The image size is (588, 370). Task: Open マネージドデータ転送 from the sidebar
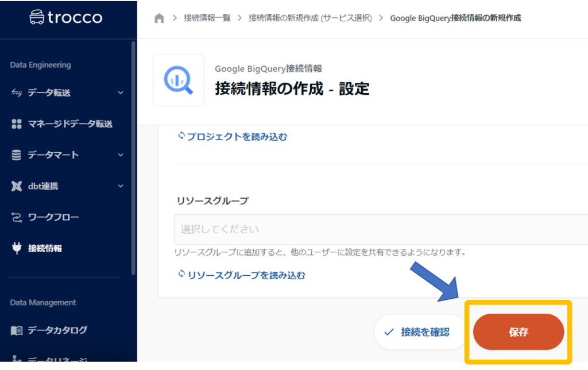(x=70, y=124)
